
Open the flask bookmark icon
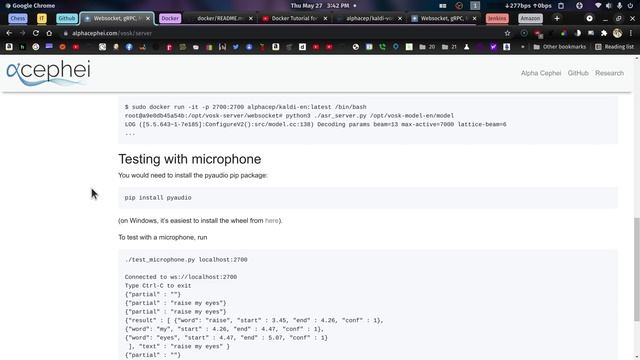click(467, 47)
